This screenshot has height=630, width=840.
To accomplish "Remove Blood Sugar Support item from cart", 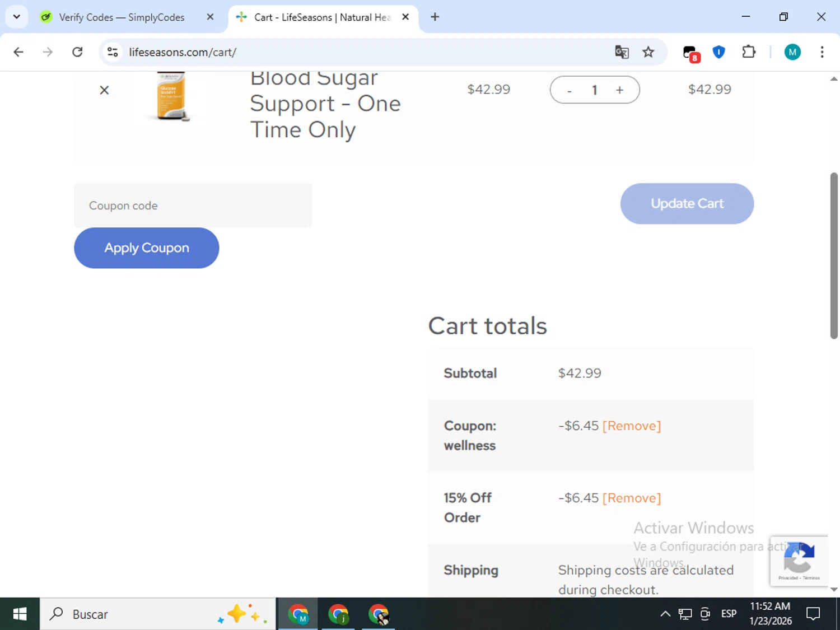I will point(104,90).
